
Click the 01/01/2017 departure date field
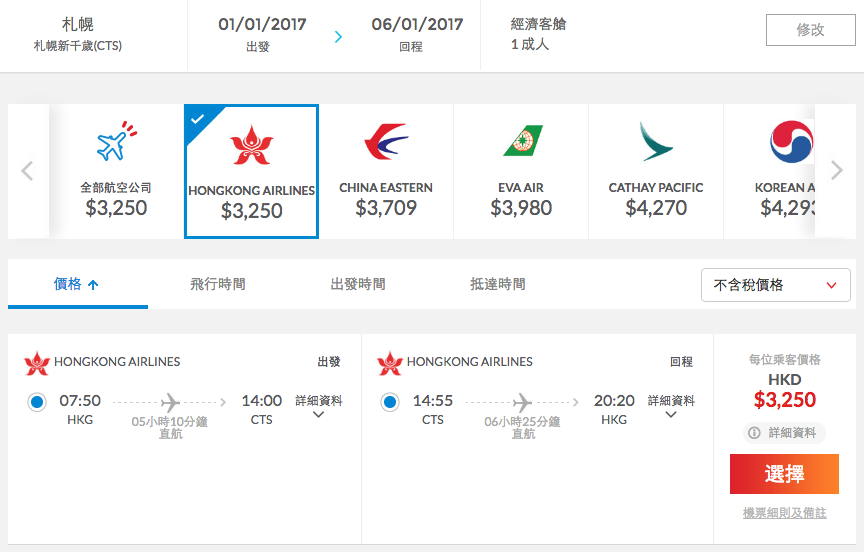(x=262, y=34)
